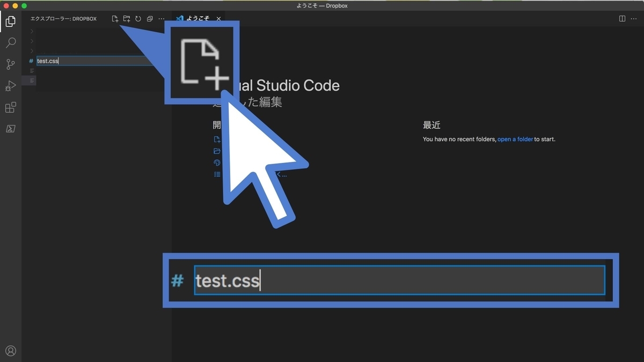This screenshot has height=362, width=644.
Task: Click the New Folder icon in Explorer header
Action: tap(127, 19)
